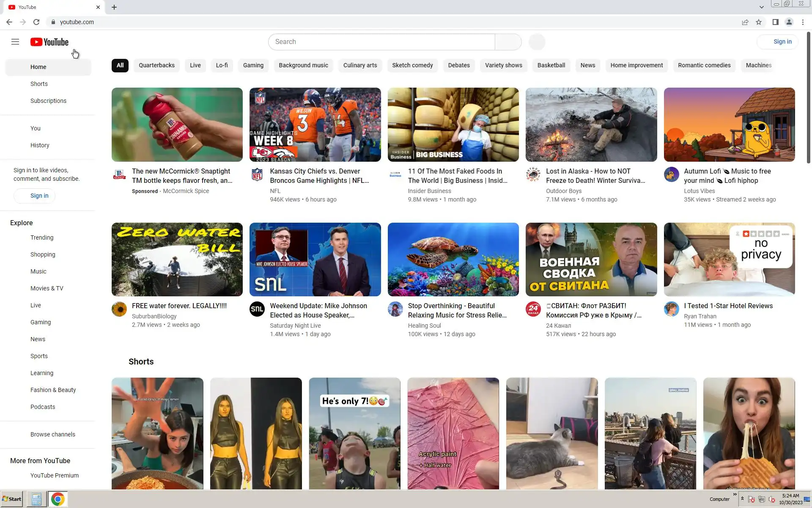Open the Saturday Night Live channel avatar
This screenshot has height=508, width=812.
tap(257, 309)
